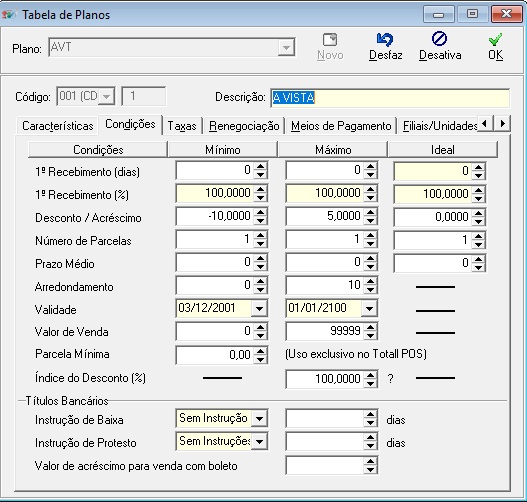Click the Novo document icon
Screen dimensions: 527x502
(x=330, y=40)
